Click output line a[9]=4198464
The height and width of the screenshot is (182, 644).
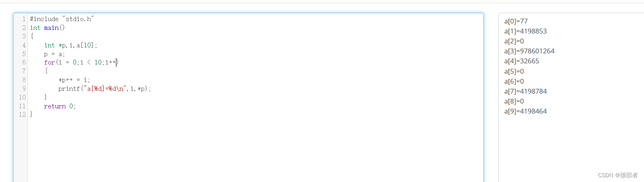(525, 111)
